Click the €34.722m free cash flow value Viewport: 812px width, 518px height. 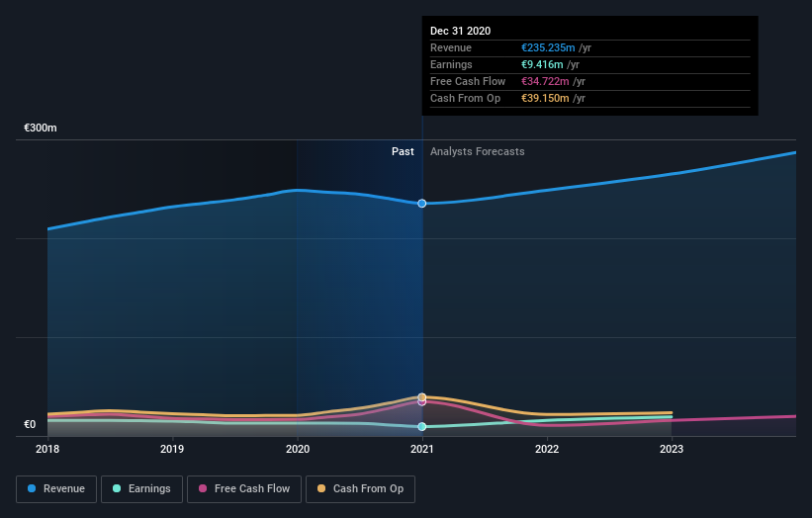pyautogui.click(x=545, y=81)
